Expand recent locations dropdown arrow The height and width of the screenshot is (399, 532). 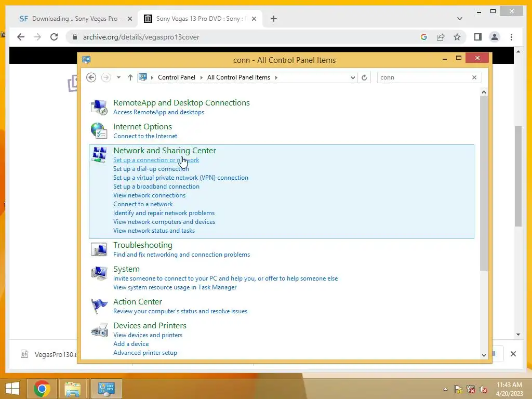click(118, 77)
